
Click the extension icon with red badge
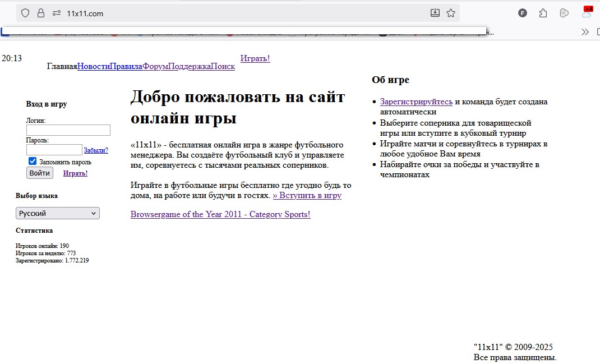coord(587,13)
